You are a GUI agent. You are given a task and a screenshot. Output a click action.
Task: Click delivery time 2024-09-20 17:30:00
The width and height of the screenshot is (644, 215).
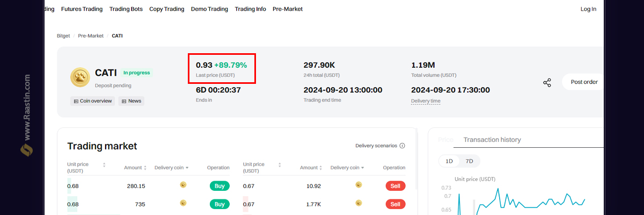[450, 90]
